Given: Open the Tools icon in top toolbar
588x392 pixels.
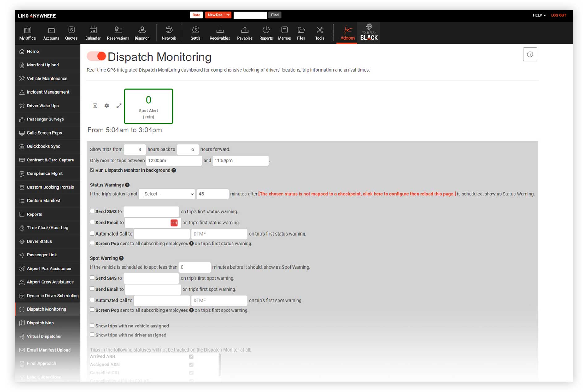Looking at the screenshot, I should (320, 33).
